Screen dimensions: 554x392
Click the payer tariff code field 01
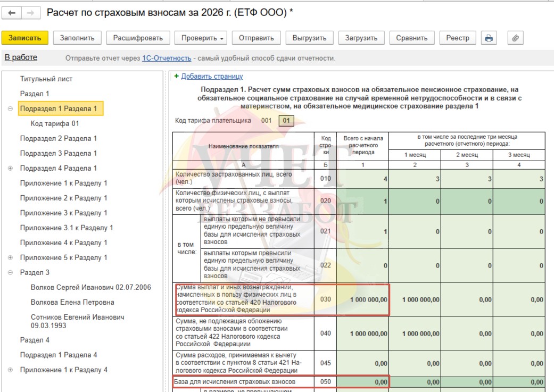286,121
